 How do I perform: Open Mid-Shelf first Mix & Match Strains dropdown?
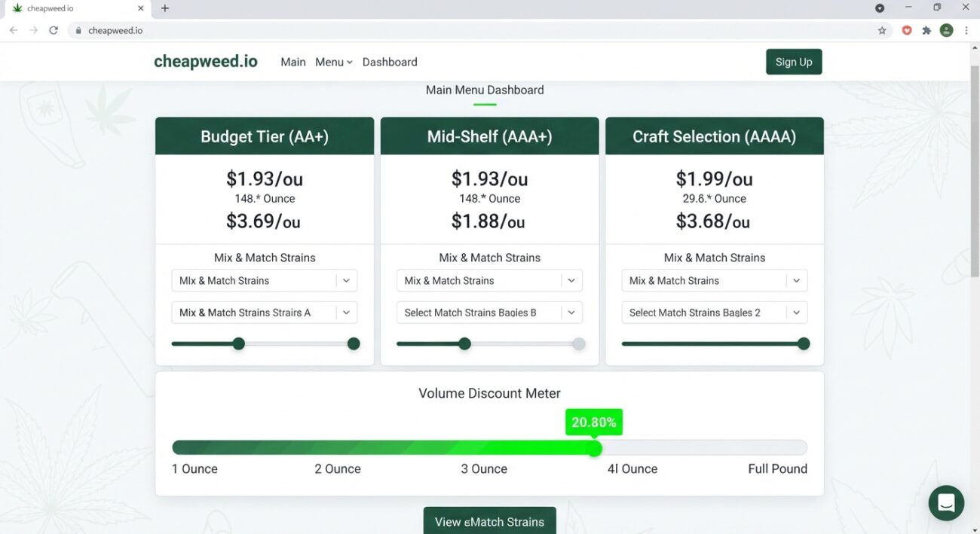[x=489, y=280]
